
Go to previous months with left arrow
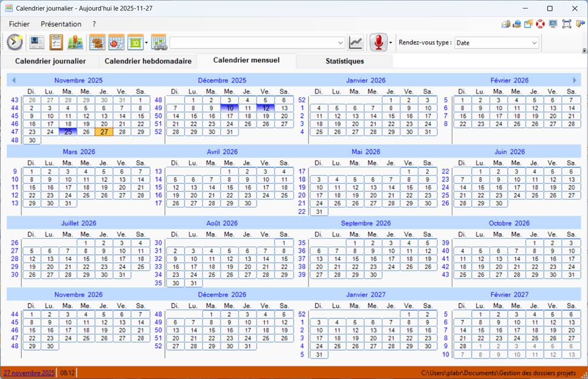pos(13,80)
